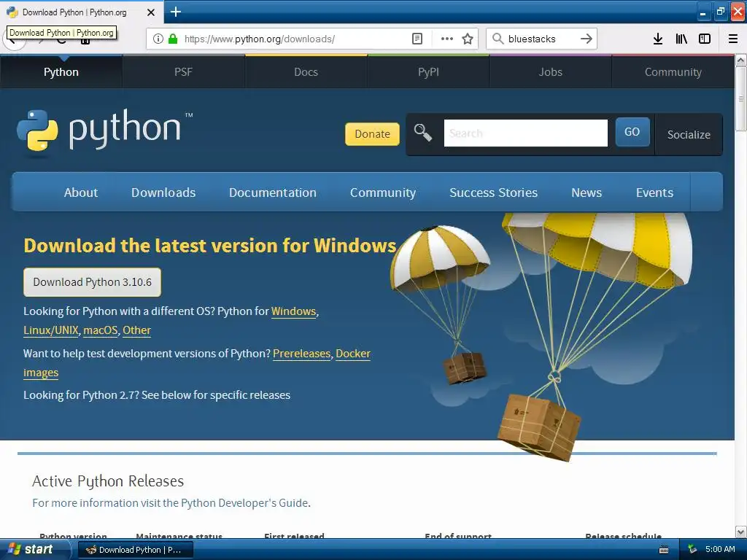Image resolution: width=747 pixels, height=560 pixels.
Task: Click the Firefox search box with bluestacks
Action: [541, 39]
